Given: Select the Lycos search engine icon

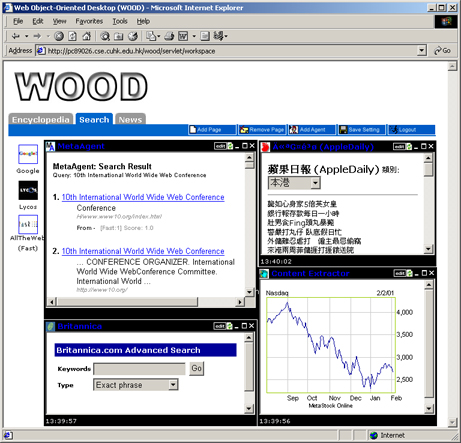Looking at the screenshot, I should coord(28,190).
